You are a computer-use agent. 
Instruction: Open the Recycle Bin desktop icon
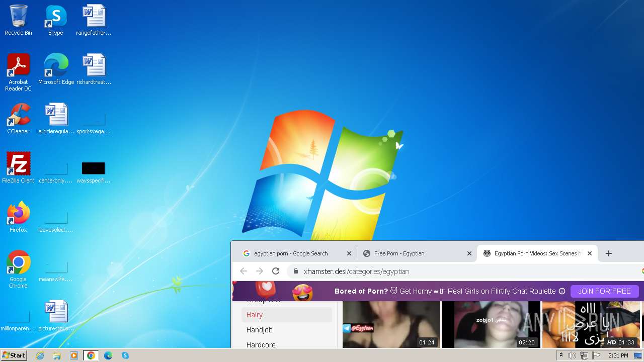point(18,20)
